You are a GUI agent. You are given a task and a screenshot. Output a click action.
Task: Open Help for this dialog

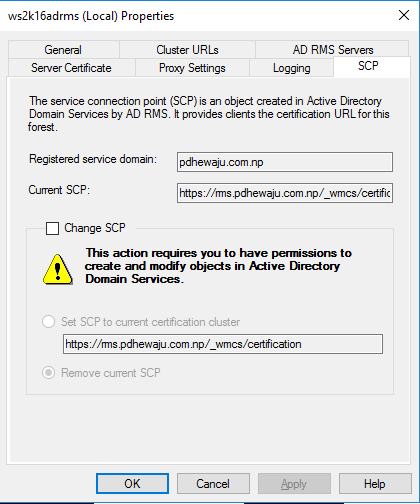click(x=375, y=483)
